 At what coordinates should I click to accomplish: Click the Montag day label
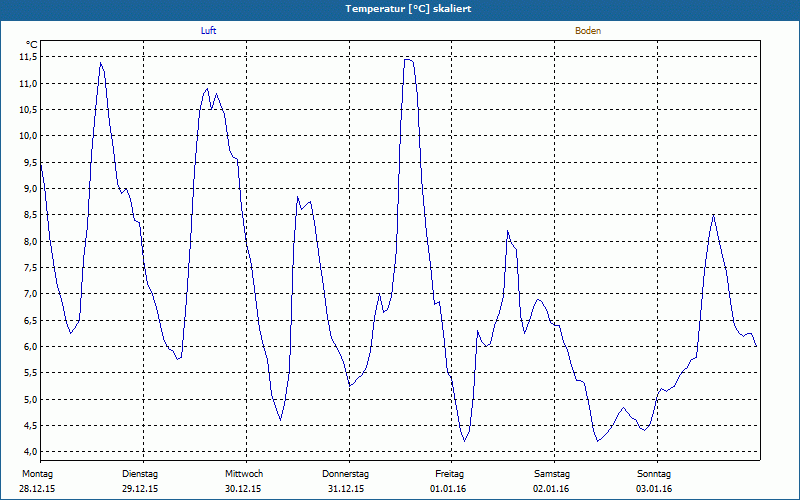tap(37, 474)
